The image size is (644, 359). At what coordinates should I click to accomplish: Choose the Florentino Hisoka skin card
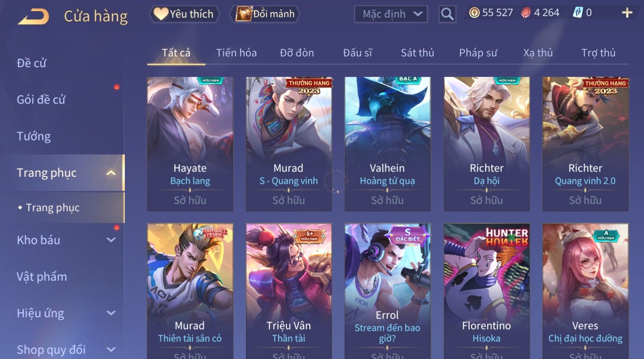point(487,291)
